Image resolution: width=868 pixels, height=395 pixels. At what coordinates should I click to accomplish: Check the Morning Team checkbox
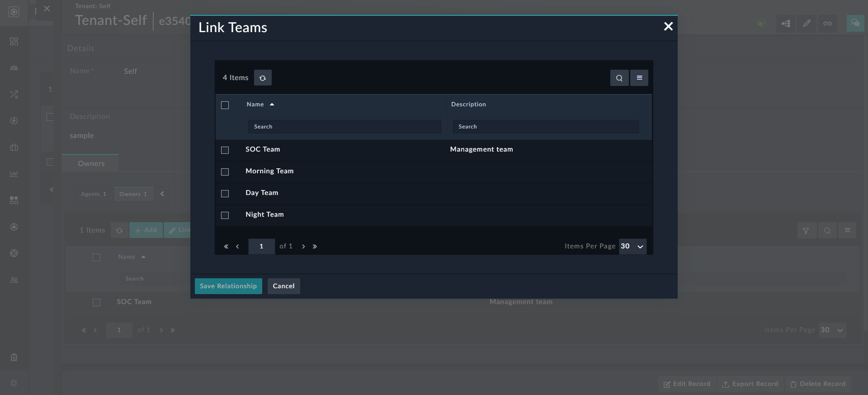[x=225, y=172]
